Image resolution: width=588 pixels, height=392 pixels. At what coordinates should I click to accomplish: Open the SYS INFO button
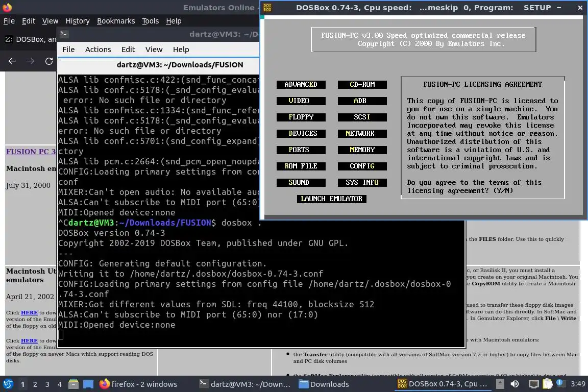click(362, 182)
